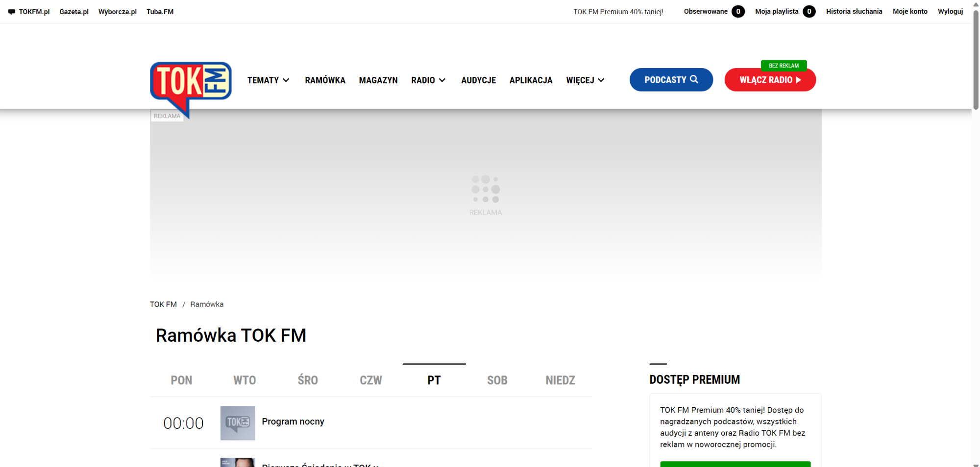Click the page vertical scrollbar
Viewport: 980px width, 467px height.
tap(976, 59)
